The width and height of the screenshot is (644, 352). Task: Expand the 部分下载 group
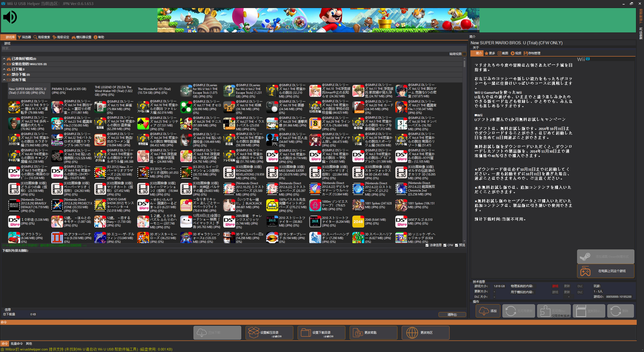tap(4, 74)
